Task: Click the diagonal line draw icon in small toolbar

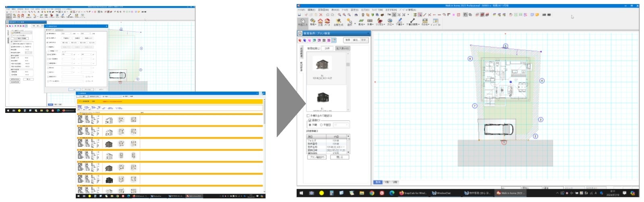Action: click(424, 15)
